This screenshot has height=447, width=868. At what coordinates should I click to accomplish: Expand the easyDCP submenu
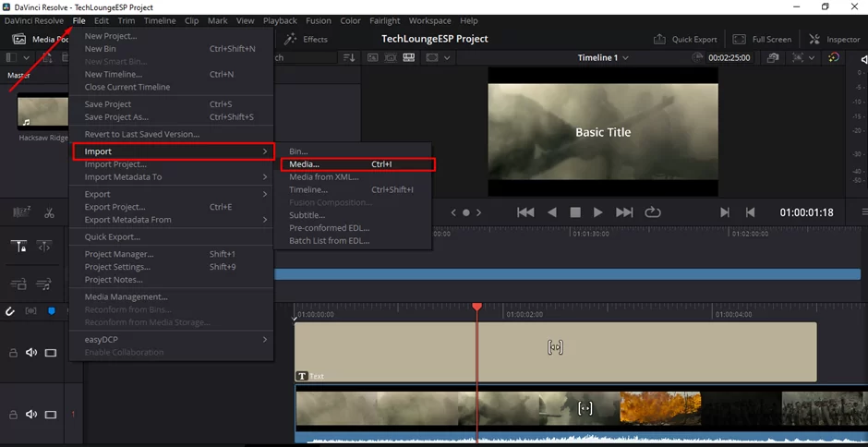point(172,339)
